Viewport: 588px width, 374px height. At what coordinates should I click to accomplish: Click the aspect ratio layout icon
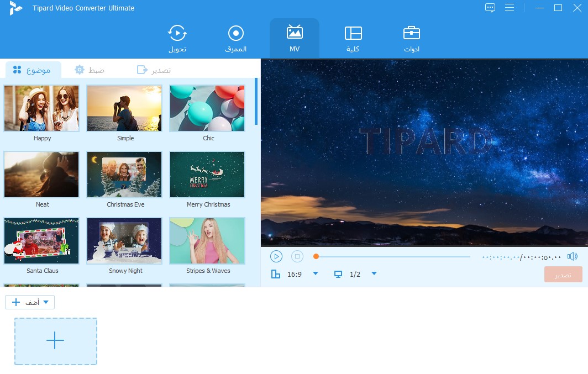coord(276,274)
